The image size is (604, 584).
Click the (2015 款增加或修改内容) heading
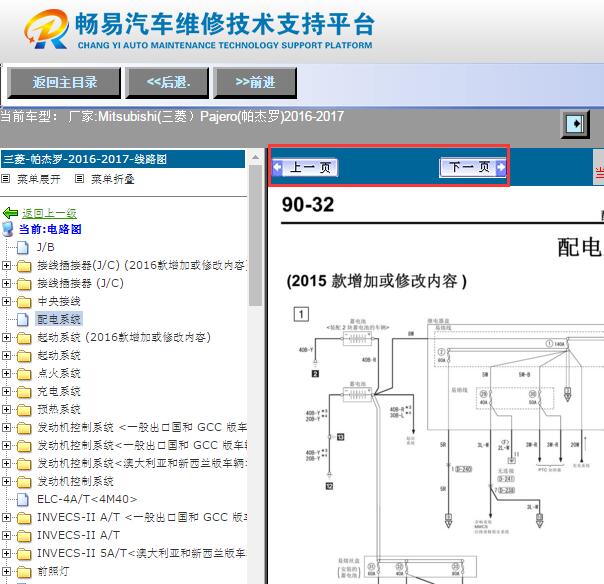click(x=376, y=281)
